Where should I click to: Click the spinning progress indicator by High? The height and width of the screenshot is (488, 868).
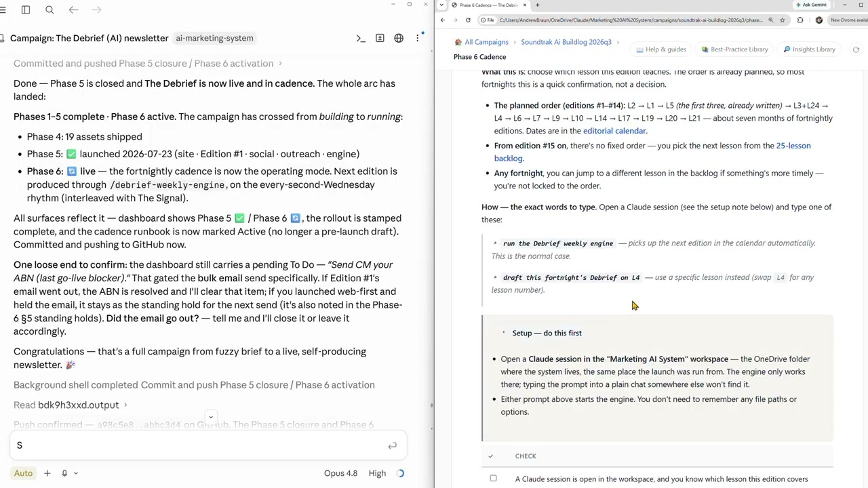(400, 473)
